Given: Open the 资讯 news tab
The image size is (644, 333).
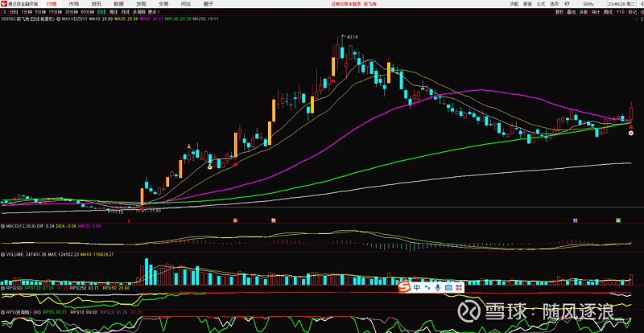Looking at the screenshot, I should click(x=97, y=4).
